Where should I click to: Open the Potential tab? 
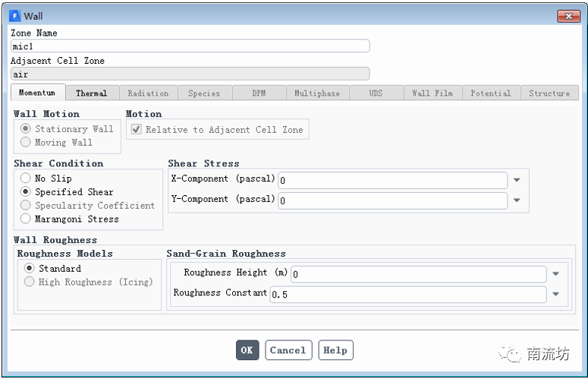(x=491, y=93)
